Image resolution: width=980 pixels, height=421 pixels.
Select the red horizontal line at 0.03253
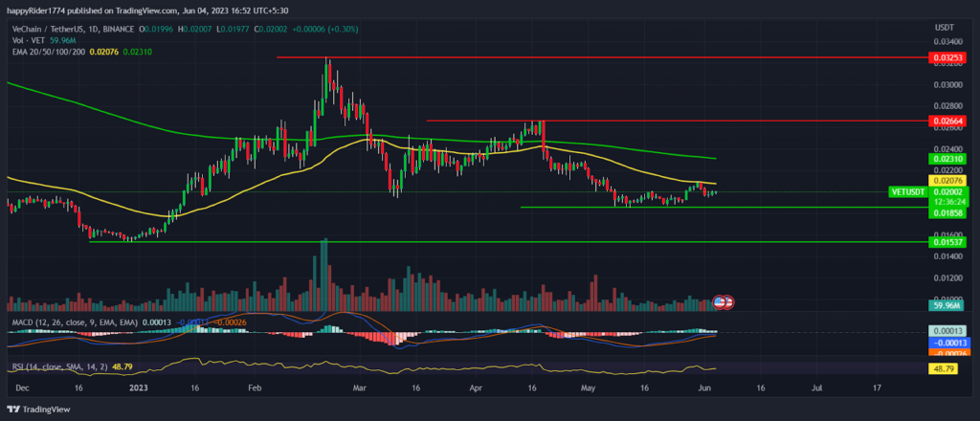(x=604, y=57)
